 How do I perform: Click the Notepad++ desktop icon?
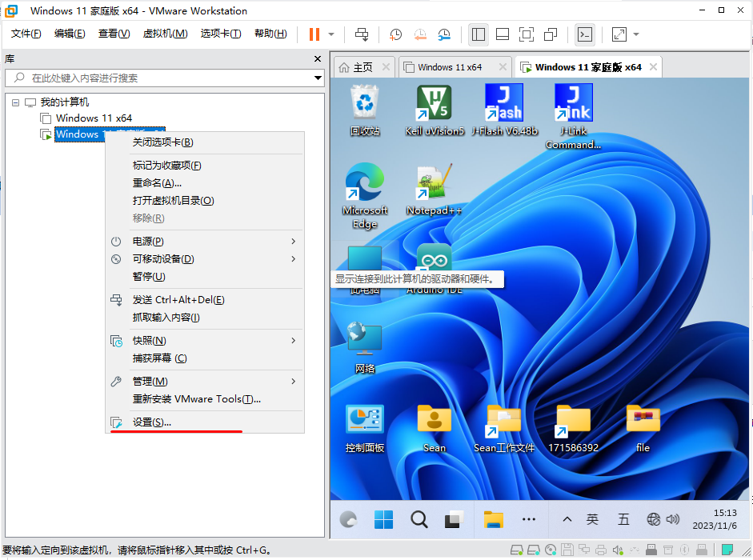(435, 190)
